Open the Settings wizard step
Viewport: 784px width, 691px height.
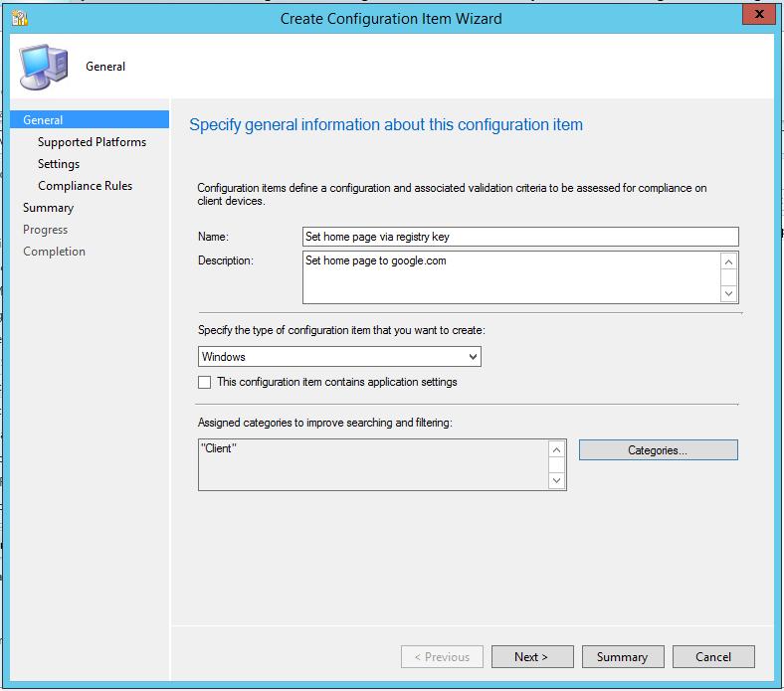click(x=59, y=164)
